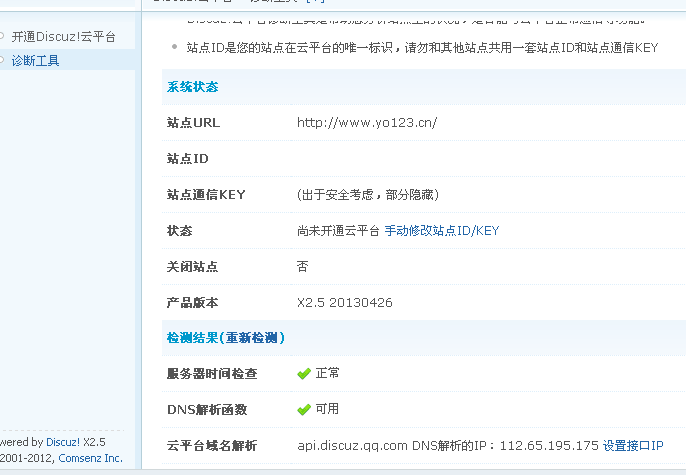Click the DNS解析函数 label
Viewport: 686px width, 475px height.
[x=207, y=410]
